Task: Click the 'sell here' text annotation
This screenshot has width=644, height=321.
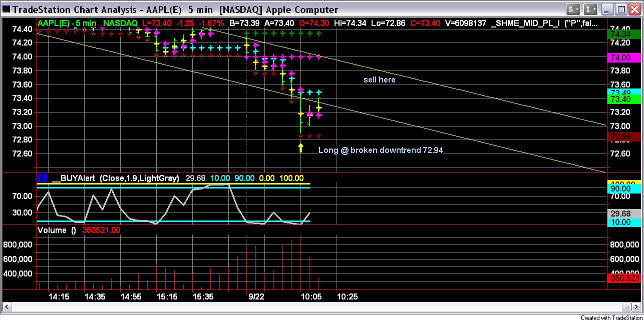Action: point(379,79)
